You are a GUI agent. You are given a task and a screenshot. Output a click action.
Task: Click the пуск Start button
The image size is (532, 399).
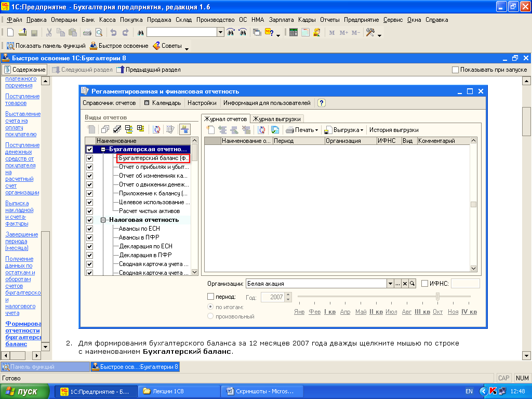25,391
